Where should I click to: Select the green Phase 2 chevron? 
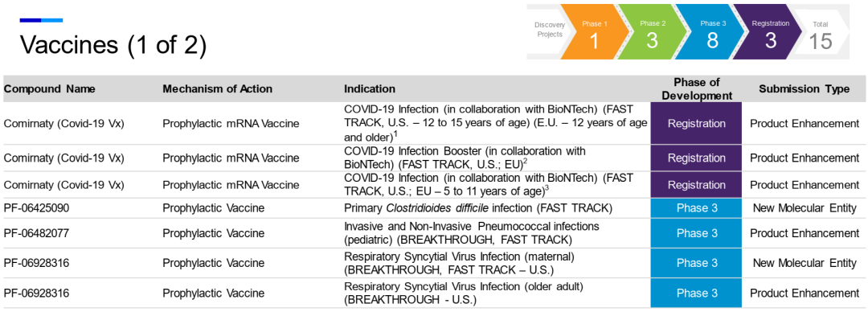coord(652,32)
